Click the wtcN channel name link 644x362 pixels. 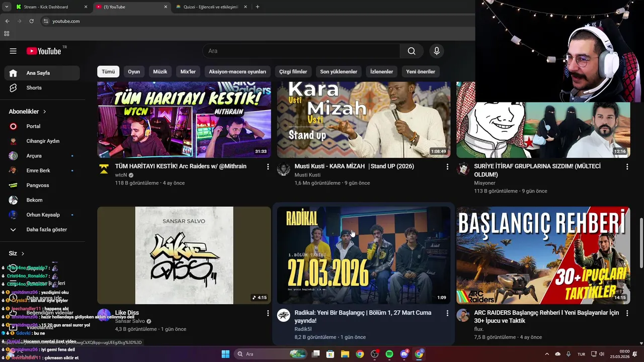point(121,175)
